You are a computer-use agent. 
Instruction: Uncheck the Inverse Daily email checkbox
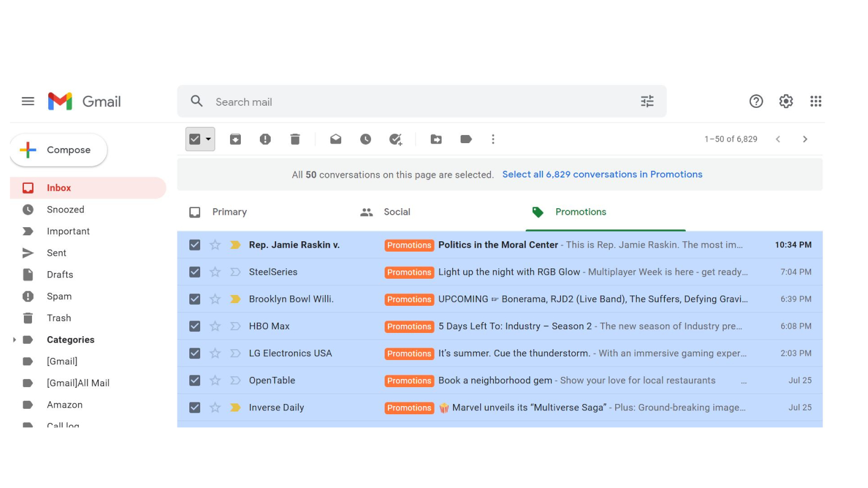click(x=195, y=408)
